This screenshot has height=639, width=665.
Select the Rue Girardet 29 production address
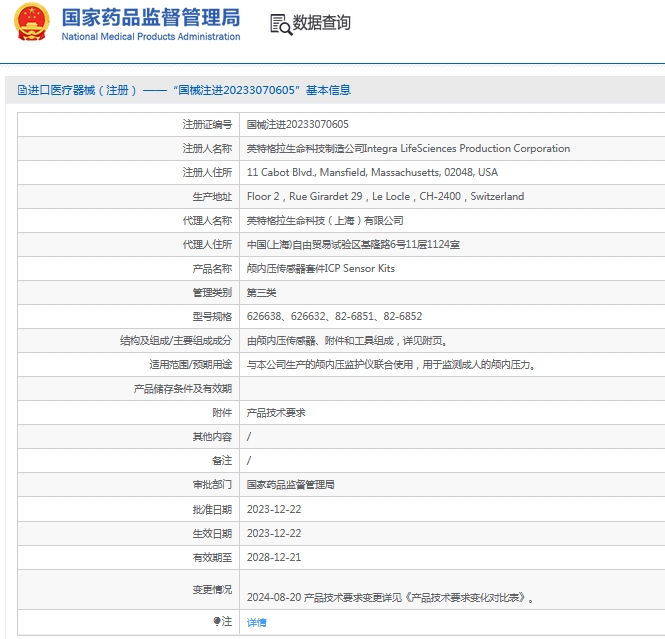pos(386,196)
